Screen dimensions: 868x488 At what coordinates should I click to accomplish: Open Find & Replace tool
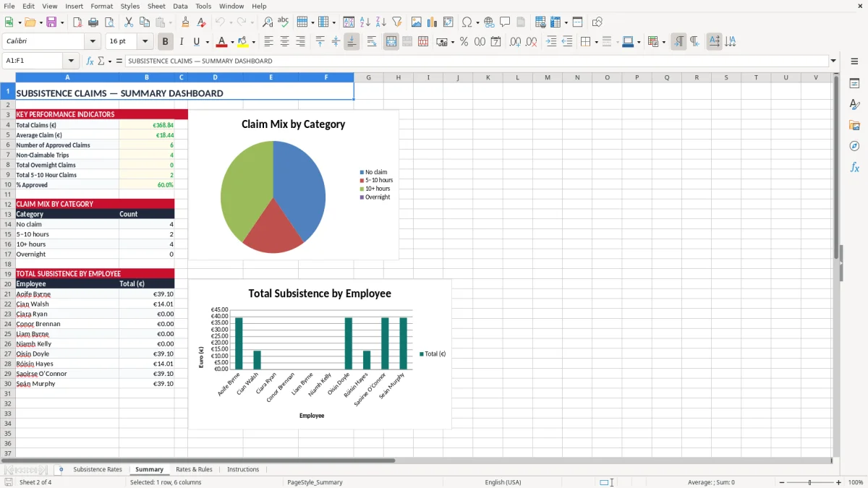(267, 22)
